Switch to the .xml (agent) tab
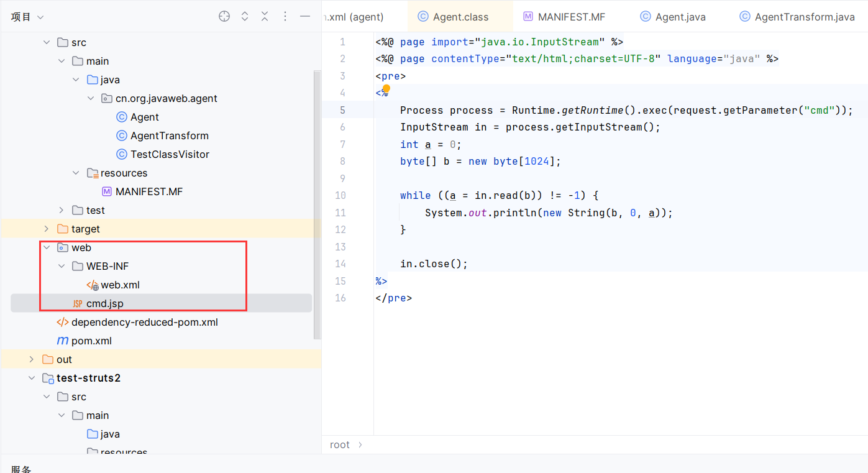 (355, 17)
